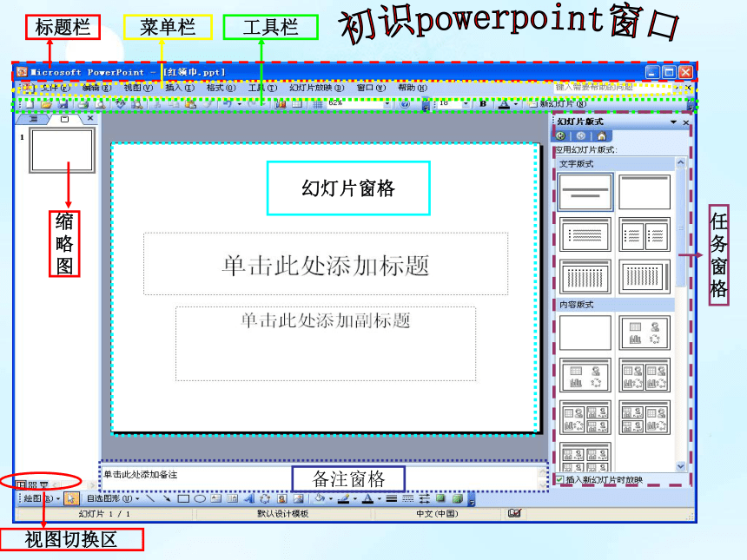Click the drawing toolbar Font Color A swatch
The width and height of the screenshot is (747, 560).
pyautogui.click(x=367, y=498)
